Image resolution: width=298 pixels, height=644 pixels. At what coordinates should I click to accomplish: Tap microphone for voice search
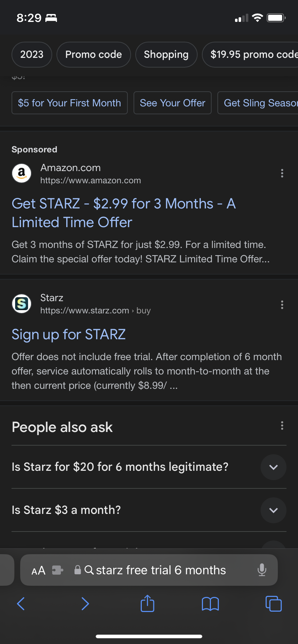pos(262,570)
